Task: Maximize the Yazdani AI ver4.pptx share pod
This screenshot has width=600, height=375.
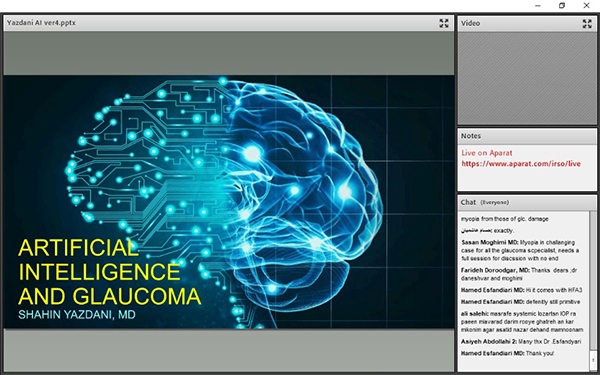Action: (443, 23)
